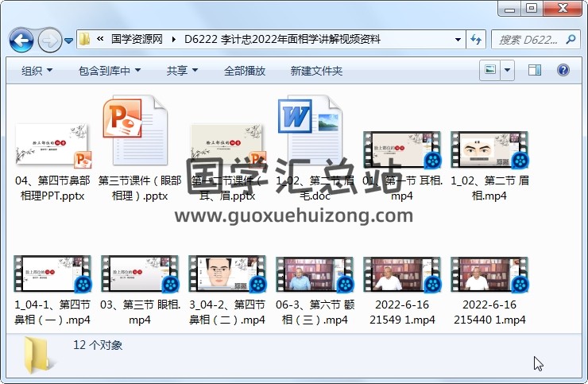
Task: Change the view with the view icon button
Action: 489,70
